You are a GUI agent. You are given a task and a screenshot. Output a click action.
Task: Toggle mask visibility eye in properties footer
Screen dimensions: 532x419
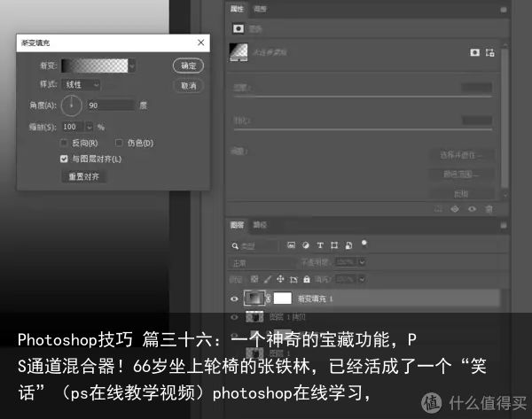[x=472, y=209]
